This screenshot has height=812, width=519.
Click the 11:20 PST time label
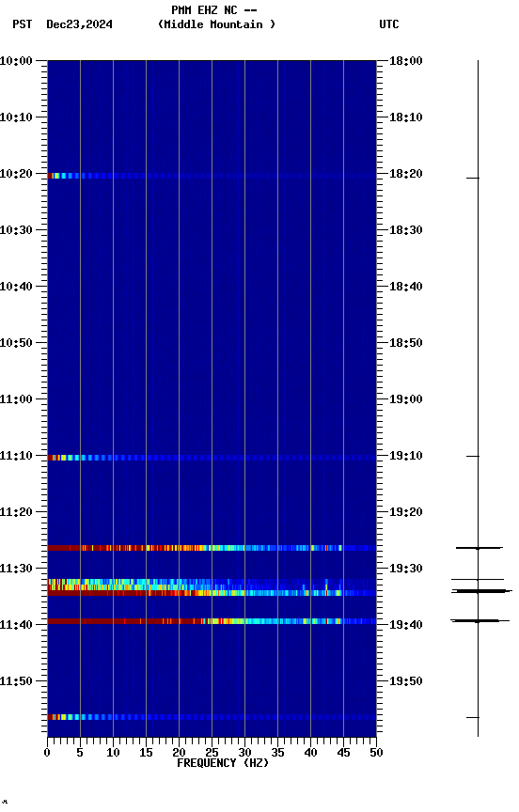[x=16, y=512]
